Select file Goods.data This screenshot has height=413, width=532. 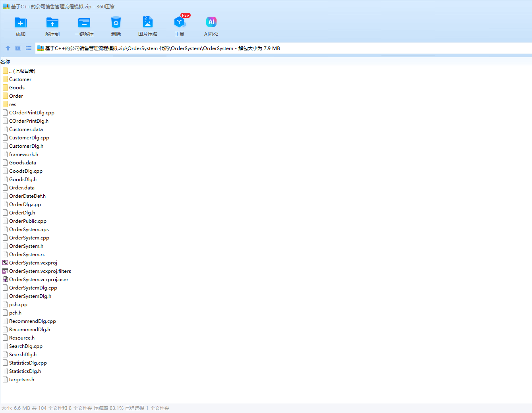pyautogui.click(x=19, y=162)
